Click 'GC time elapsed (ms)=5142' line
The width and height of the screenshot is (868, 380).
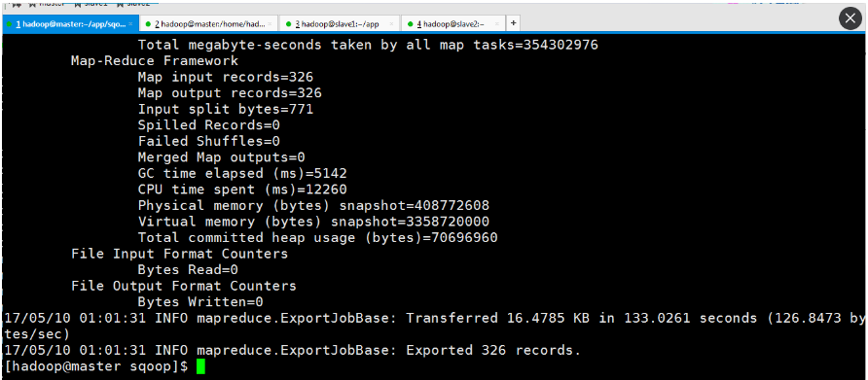(242, 174)
